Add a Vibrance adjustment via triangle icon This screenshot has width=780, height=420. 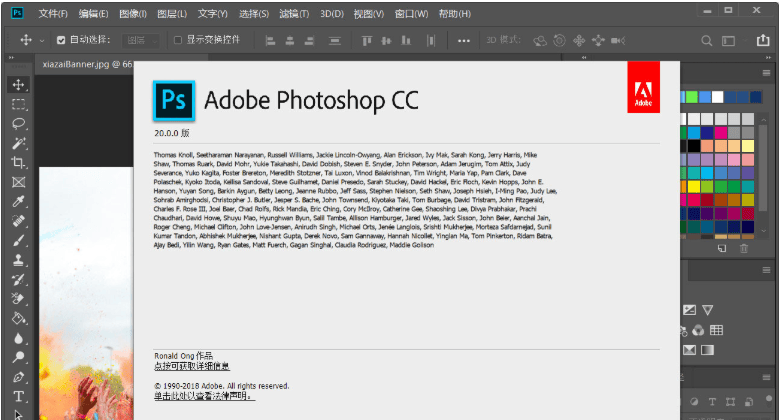tap(707, 310)
